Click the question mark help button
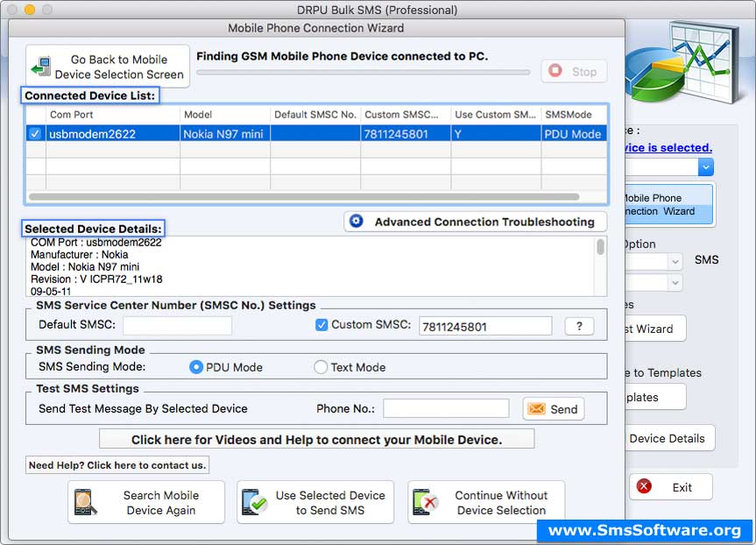This screenshot has height=545, width=756. [x=579, y=326]
